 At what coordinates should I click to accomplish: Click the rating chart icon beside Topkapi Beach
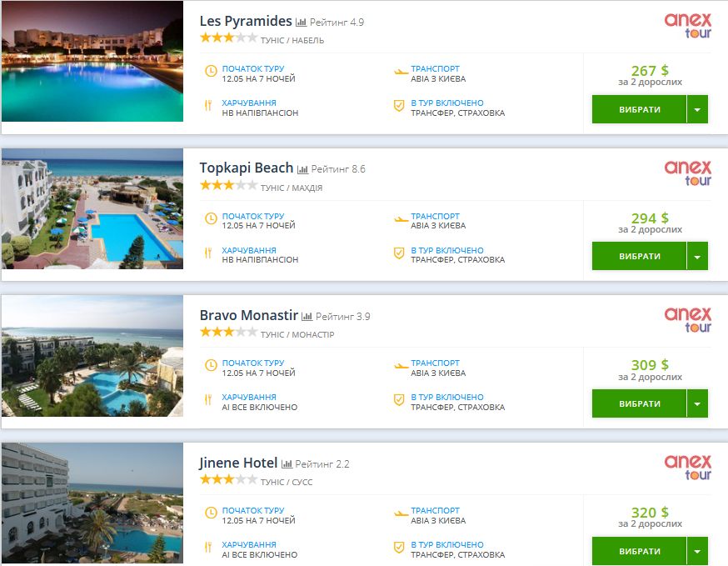[302, 169]
